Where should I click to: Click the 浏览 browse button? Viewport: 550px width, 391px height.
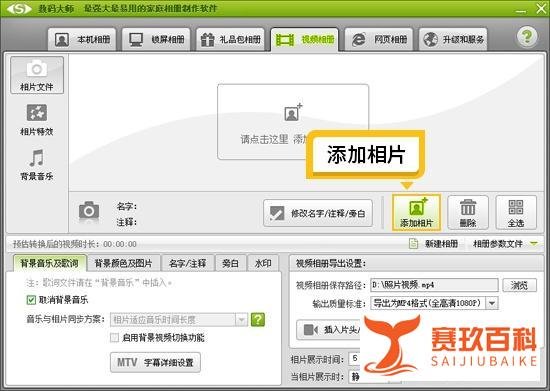tap(519, 285)
